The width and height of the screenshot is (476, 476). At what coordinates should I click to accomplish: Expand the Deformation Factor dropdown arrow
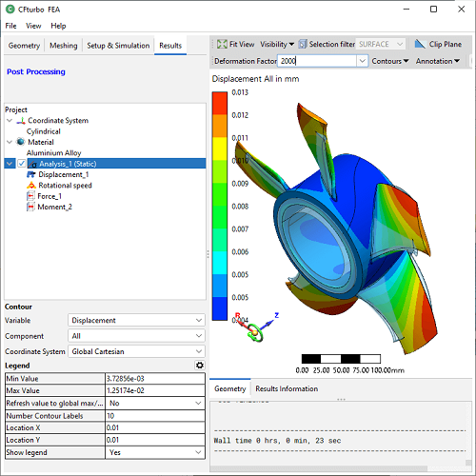click(x=362, y=61)
